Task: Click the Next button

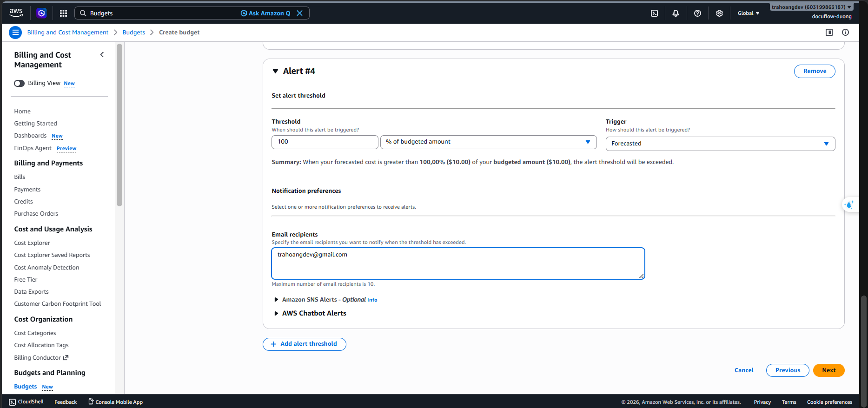Action: [828, 370]
